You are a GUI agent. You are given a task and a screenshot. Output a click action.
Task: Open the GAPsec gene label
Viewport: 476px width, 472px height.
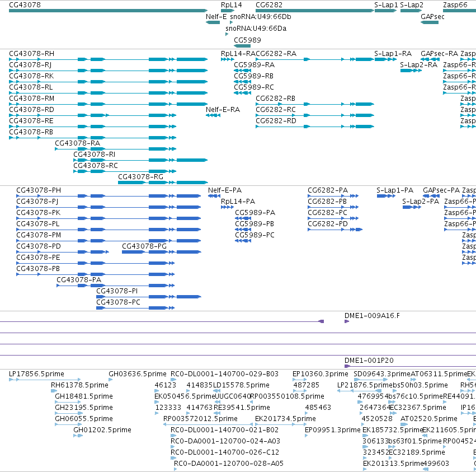coord(432,17)
